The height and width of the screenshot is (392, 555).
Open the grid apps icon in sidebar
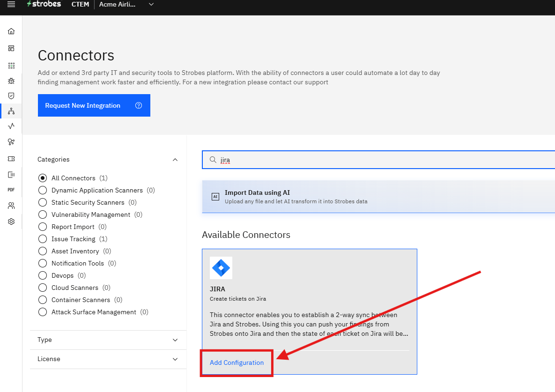11,66
